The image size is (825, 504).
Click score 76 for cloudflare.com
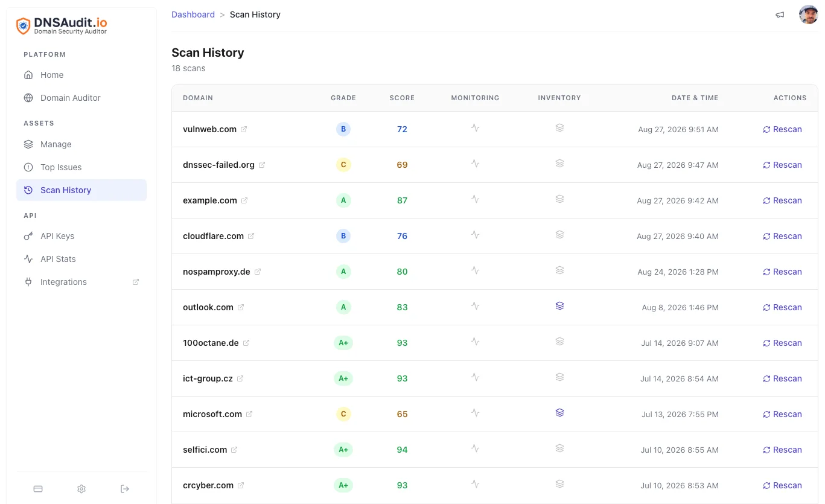pos(402,236)
